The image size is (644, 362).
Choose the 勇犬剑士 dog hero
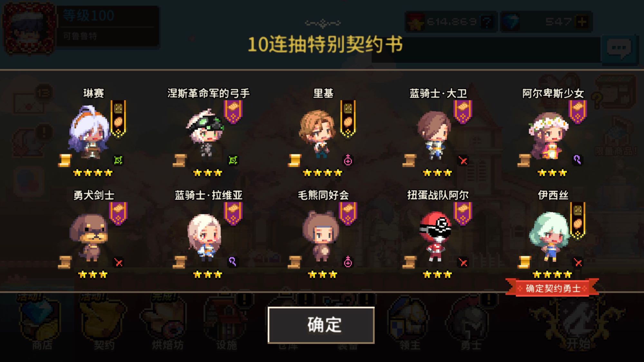pyautogui.click(x=89, y=237)
